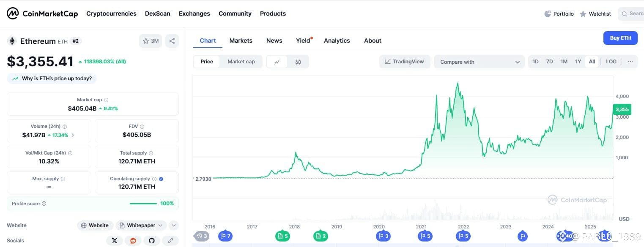
Task: Click the #2 rank badge
Action: [76, 41]
